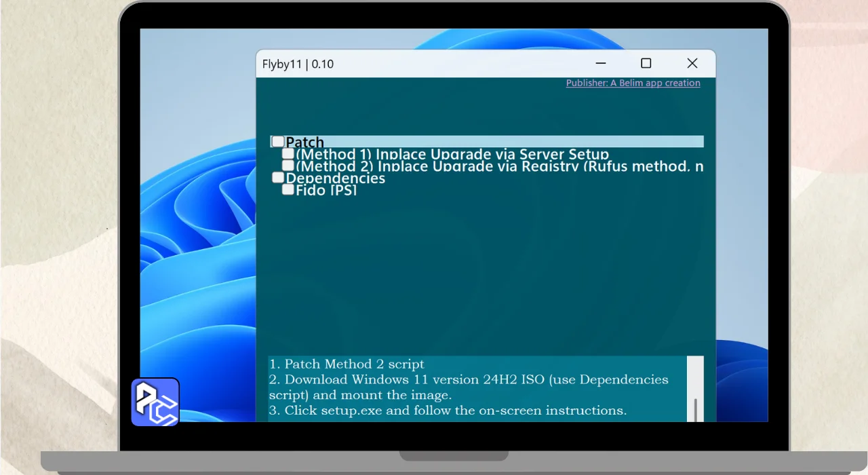Maximize the Flyby11 window
Image resolution: width=868 pixels, height=475 pixels.
[x=646, y=64]
